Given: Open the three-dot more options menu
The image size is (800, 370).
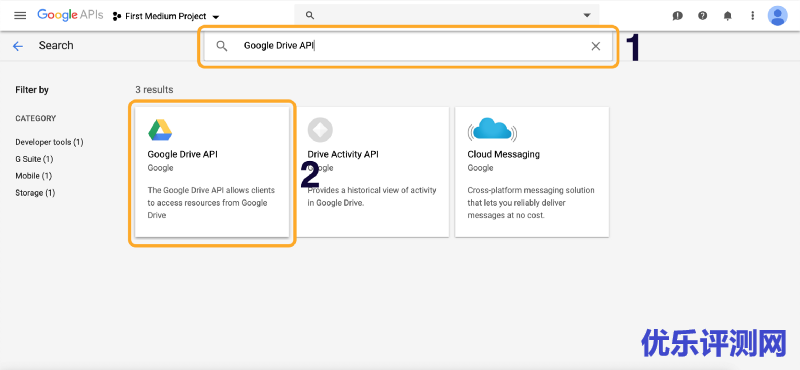Looking at the screenshot, I should click(x=753, y=16).
